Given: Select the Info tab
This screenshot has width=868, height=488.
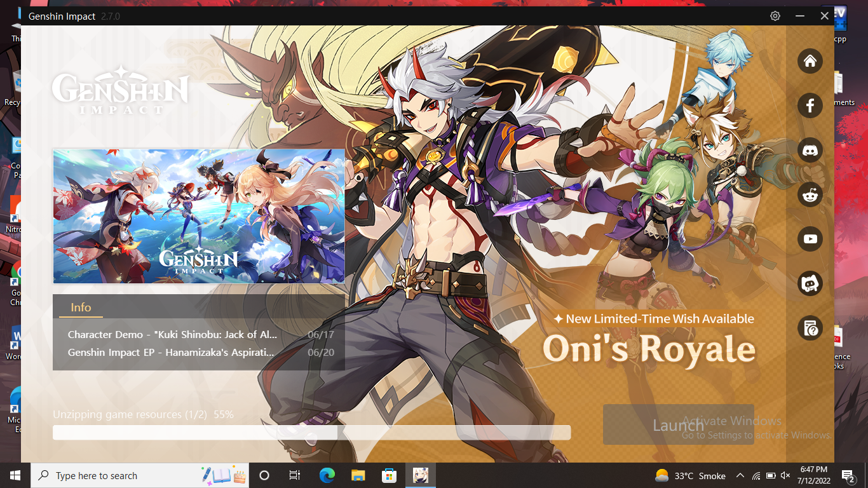Looking at the screenshot, I should click(81, 308).
